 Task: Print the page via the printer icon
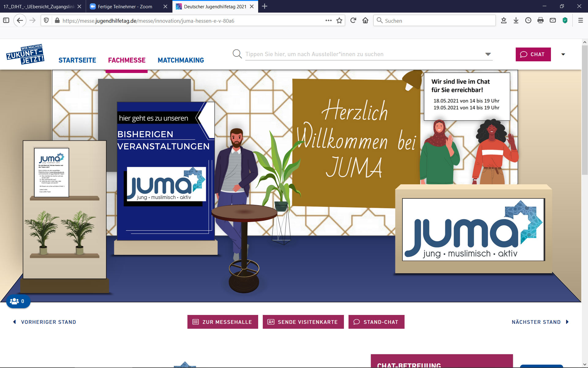[x=541, y=21]
